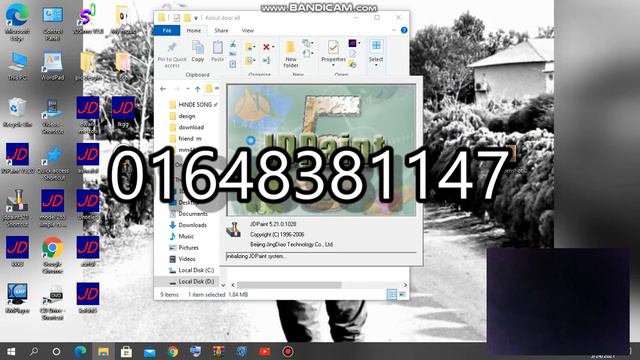The image size is (640, 360).
Task: Open the This PC desktop icon
Action: click(18, 65)
